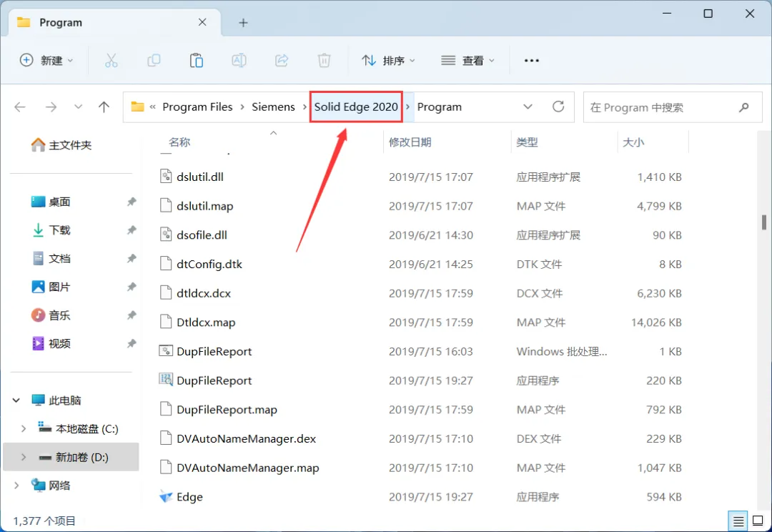Open the 排序 sort dropdown
The width and height of the screenshot is (772, 532).
coord(388,61)
